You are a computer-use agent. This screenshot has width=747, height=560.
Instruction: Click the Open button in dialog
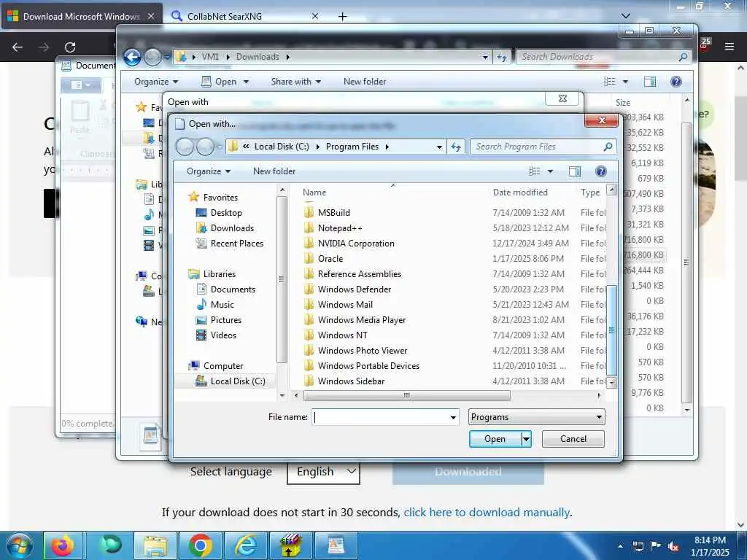(495, 438)
